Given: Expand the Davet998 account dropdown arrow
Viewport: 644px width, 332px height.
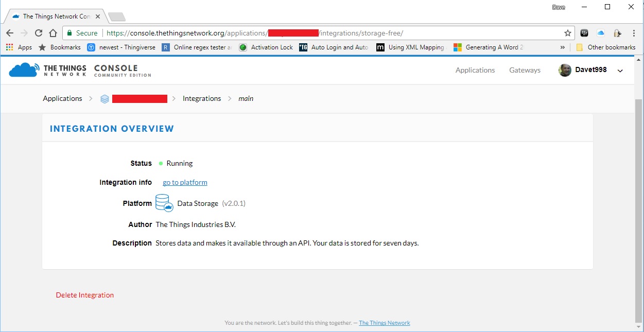Looking at the screenshot, I should pyautogui.click(x=620, y=71).
